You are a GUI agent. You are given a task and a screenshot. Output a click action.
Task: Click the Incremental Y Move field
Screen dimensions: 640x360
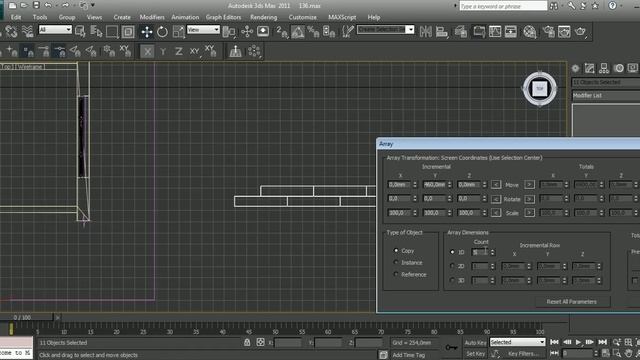[x=434, y=185]
